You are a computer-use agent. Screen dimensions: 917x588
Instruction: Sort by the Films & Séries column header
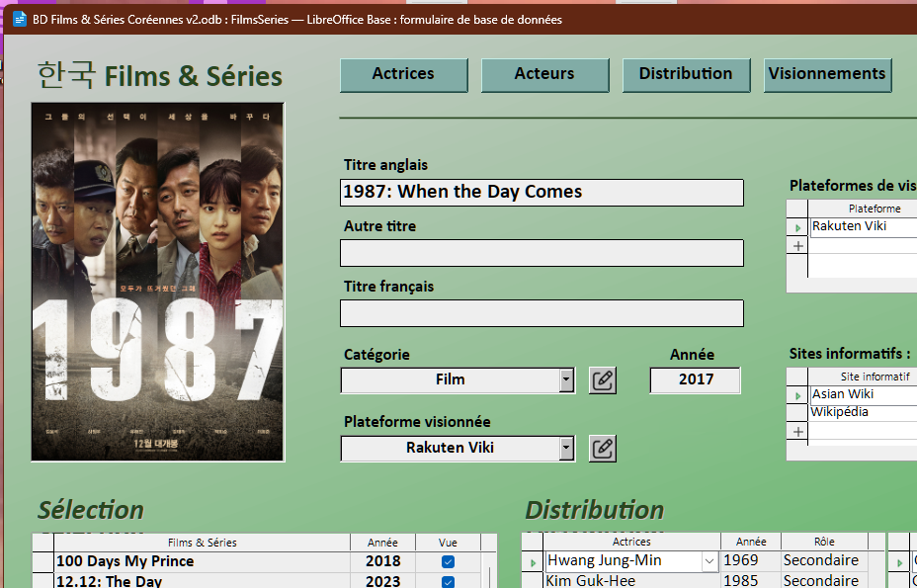coord(202,543)
